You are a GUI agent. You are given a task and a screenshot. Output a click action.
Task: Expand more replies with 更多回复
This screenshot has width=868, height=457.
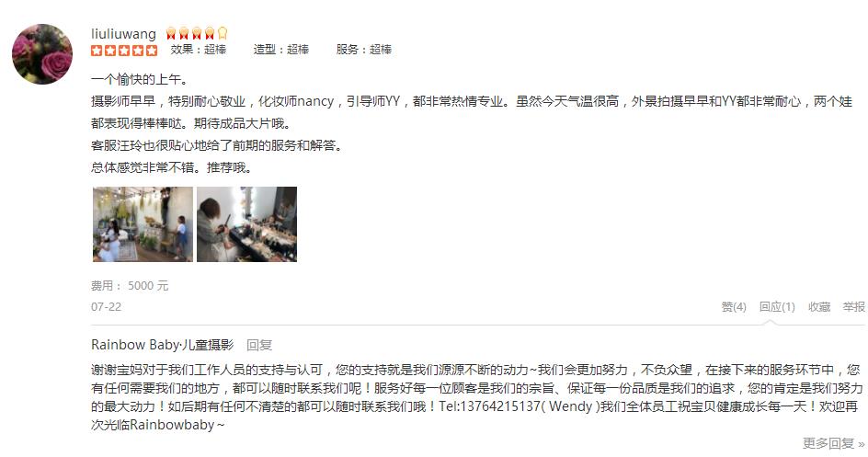pyautogui.click(x=833, y=442)
